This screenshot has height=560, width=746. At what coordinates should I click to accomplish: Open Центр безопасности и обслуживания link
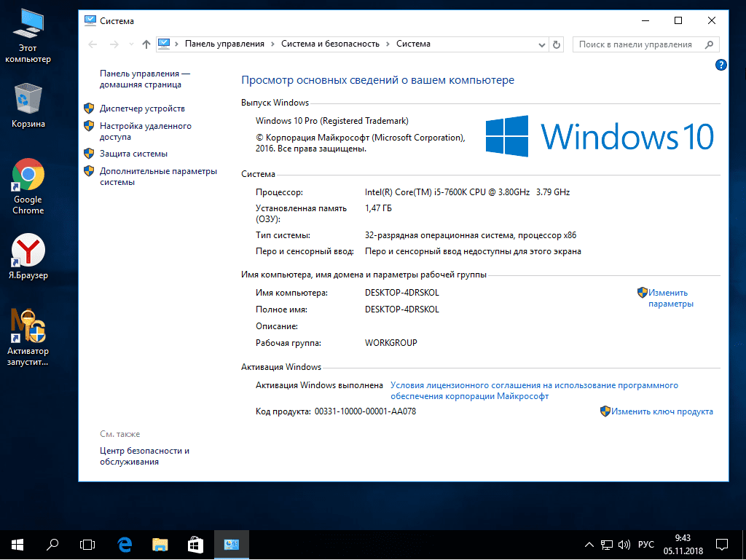145,456
